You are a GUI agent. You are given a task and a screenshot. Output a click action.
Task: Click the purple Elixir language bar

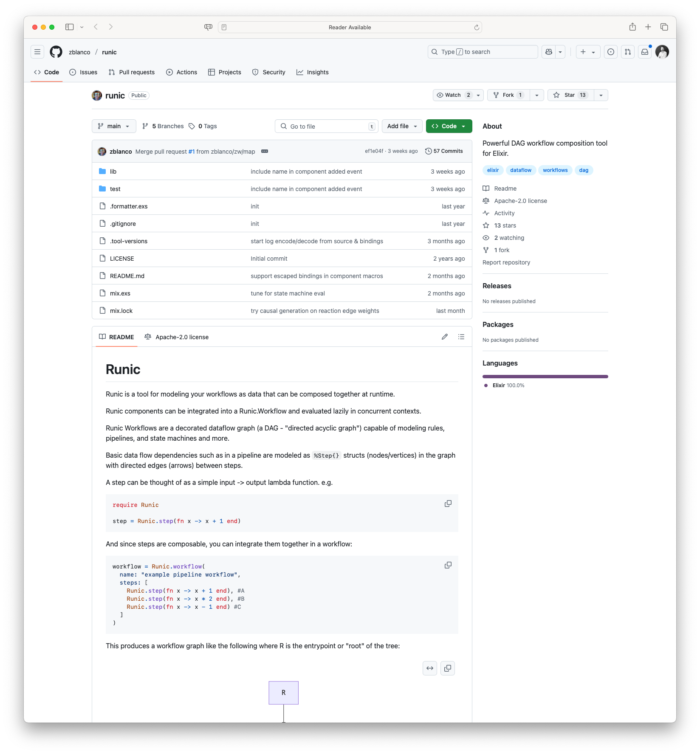[x=545, y=376]
